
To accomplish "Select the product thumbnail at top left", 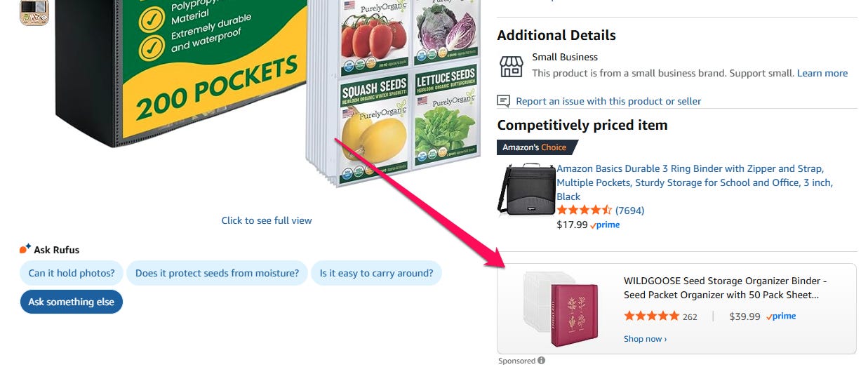I will tap(34, 12).
